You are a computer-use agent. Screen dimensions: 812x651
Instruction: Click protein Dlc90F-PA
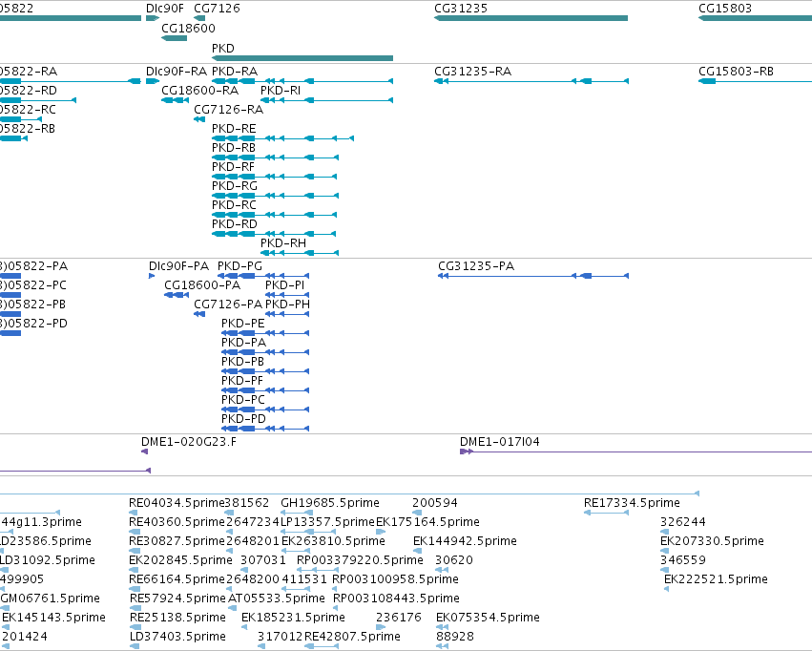click(x=152, y=276)
